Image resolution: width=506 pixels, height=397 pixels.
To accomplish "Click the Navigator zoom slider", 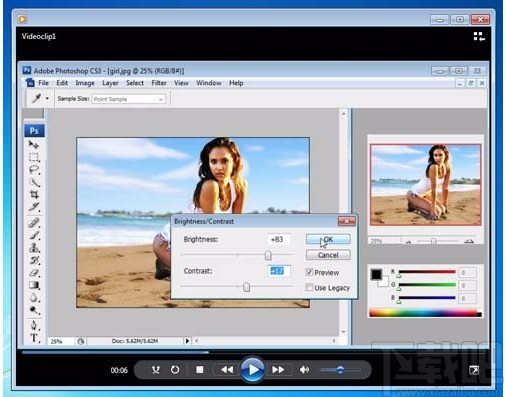I will (433, 241).
